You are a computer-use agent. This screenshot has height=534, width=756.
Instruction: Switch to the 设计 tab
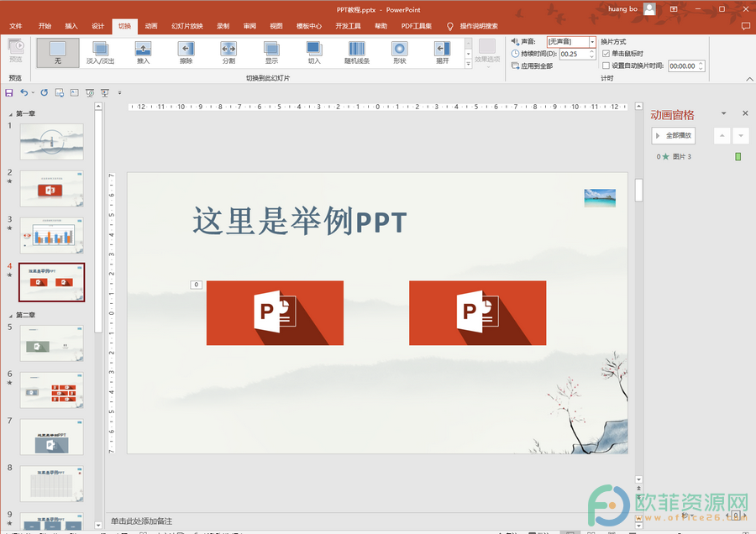[98, 26]
